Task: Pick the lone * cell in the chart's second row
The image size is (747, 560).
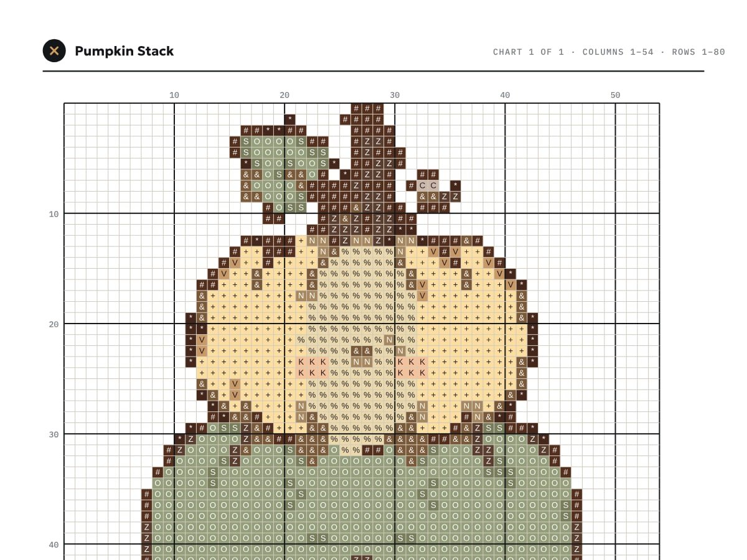Action: [290, 119]
